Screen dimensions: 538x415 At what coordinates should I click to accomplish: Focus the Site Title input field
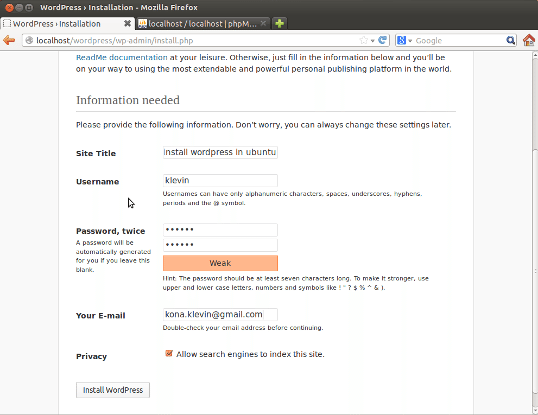point(220,152)
